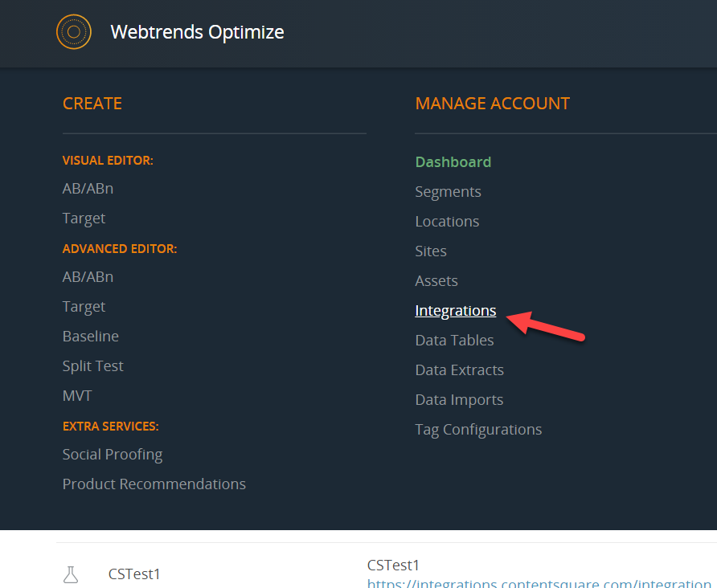The image size is (717, 588).
Task: Click the EXTRA SERVICES: label
Action: click(x=111, y=427)
